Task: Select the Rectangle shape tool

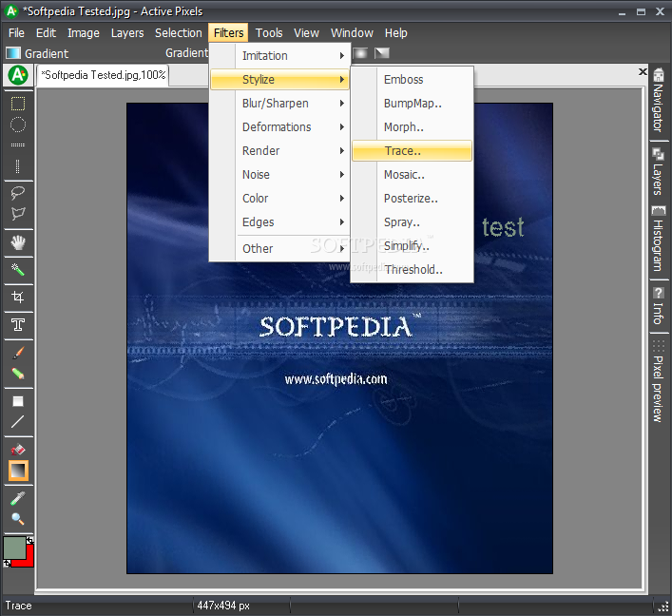Action: pyautogui.click(x=18, y=401)
